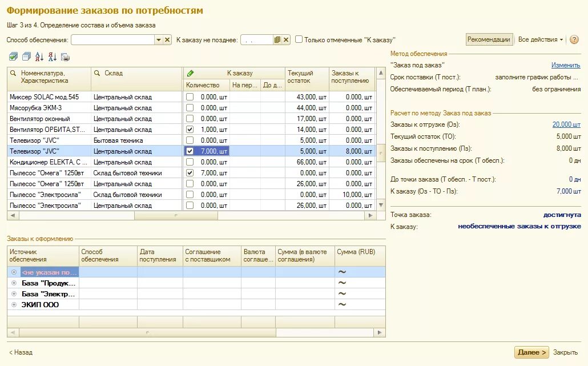Uncheck highlighted Телевизор JVC Центральный склад checkbox

[x=190, y=151]
